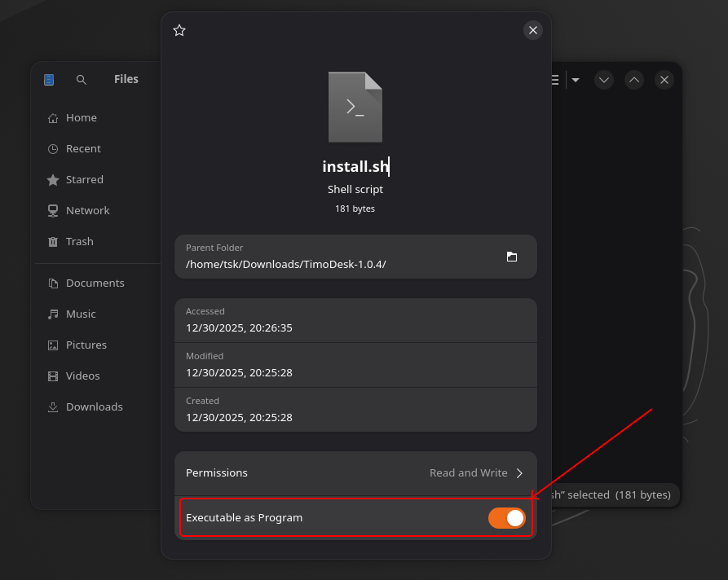728x580 pixels.
Task: Select the Music folder label
Action: [81, 314]
